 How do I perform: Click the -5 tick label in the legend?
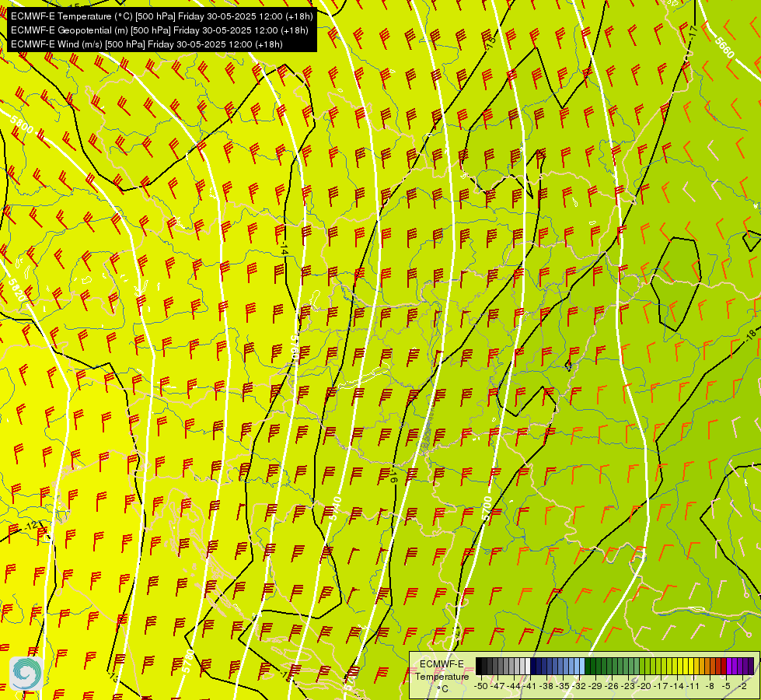pyautogui.click(x=725, y=686)
